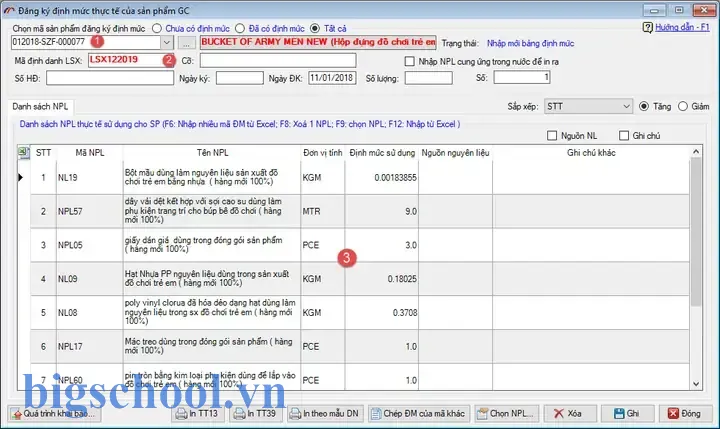Click the Mã NPL column header

(90, 153)
